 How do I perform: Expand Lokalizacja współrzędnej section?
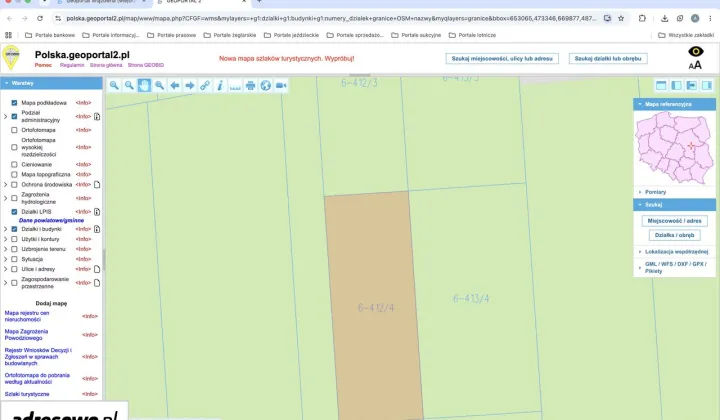click(674, 252)
